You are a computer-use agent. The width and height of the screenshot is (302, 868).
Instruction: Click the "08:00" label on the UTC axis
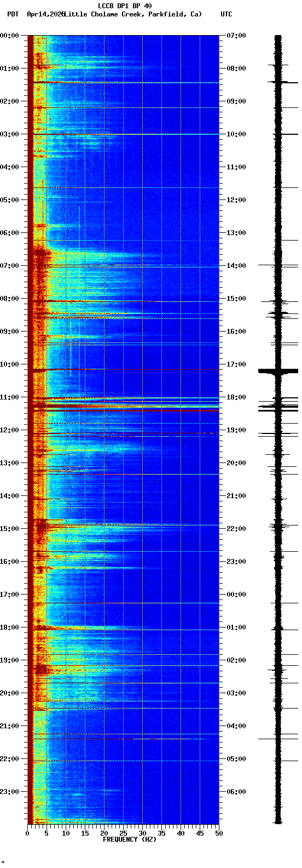click(236, 68)
